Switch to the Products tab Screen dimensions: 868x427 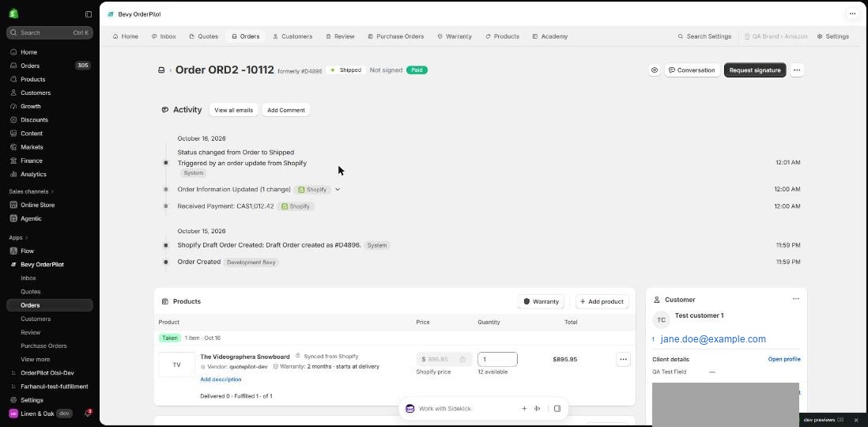click(x=502, y=36)
